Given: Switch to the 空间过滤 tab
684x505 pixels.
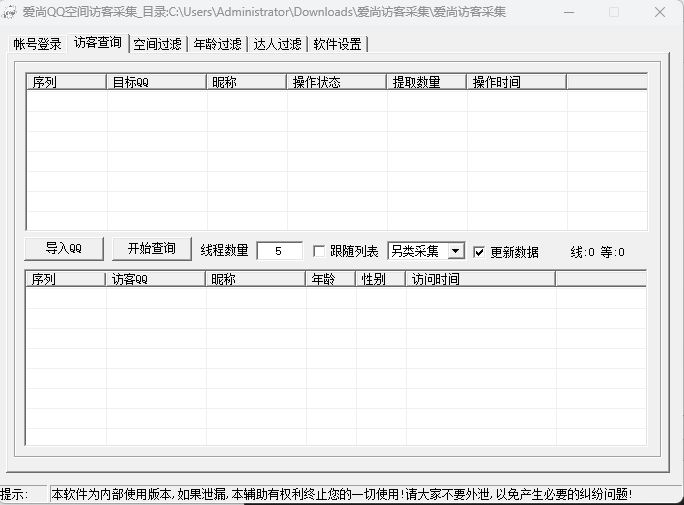Looking at the screenshot, I should [x=157, y=44].
